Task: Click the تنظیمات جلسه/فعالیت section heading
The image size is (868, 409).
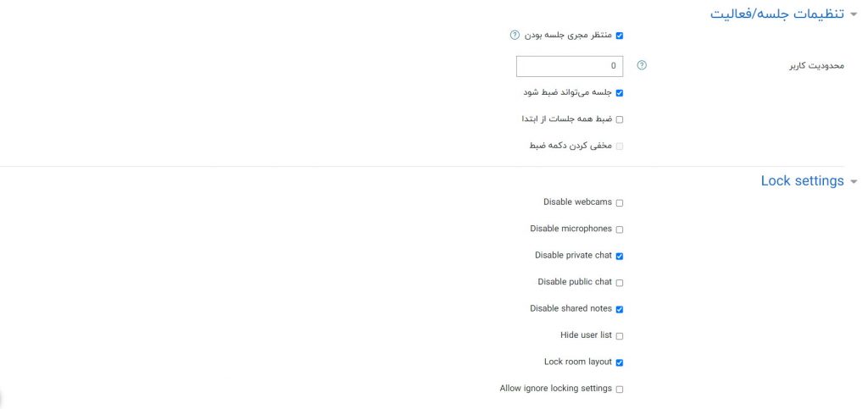Action: pyautogui.click(x=776, y=14)
